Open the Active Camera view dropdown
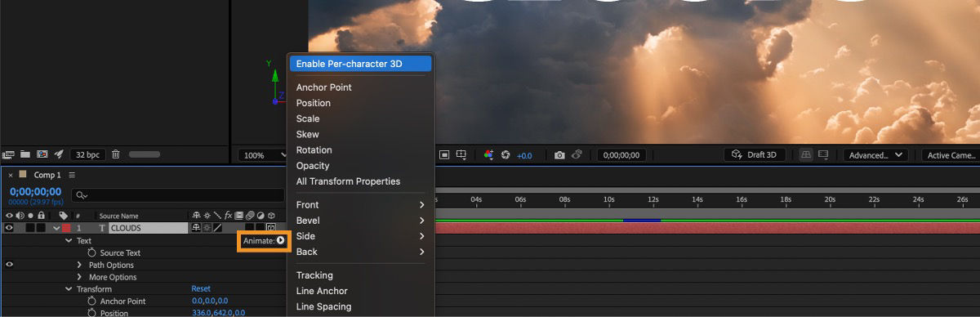Image resolution: width=980 pixels, height=317 pixels. coord(951,154)
